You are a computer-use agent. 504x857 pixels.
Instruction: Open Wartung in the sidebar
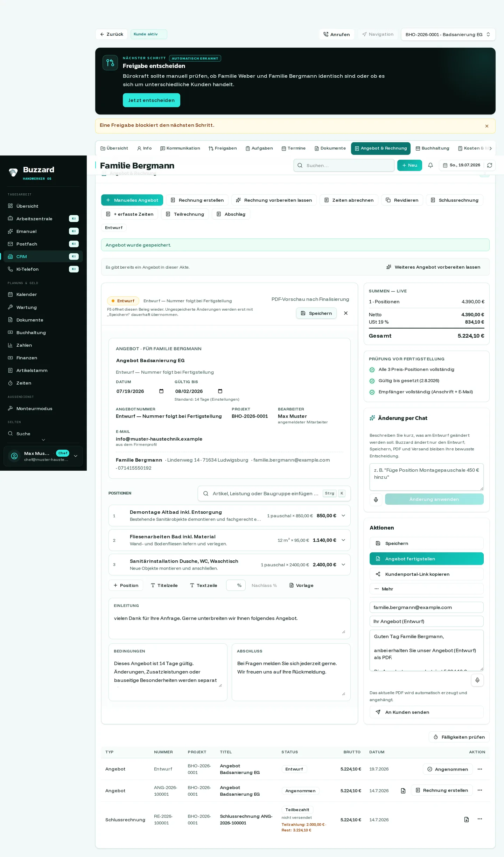[x=43, y=307]
